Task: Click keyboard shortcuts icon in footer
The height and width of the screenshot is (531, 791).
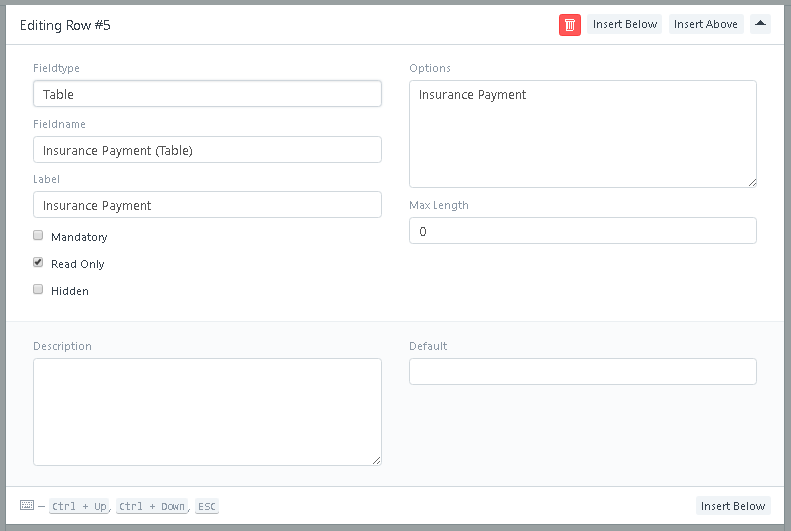Action: [27, 505]
